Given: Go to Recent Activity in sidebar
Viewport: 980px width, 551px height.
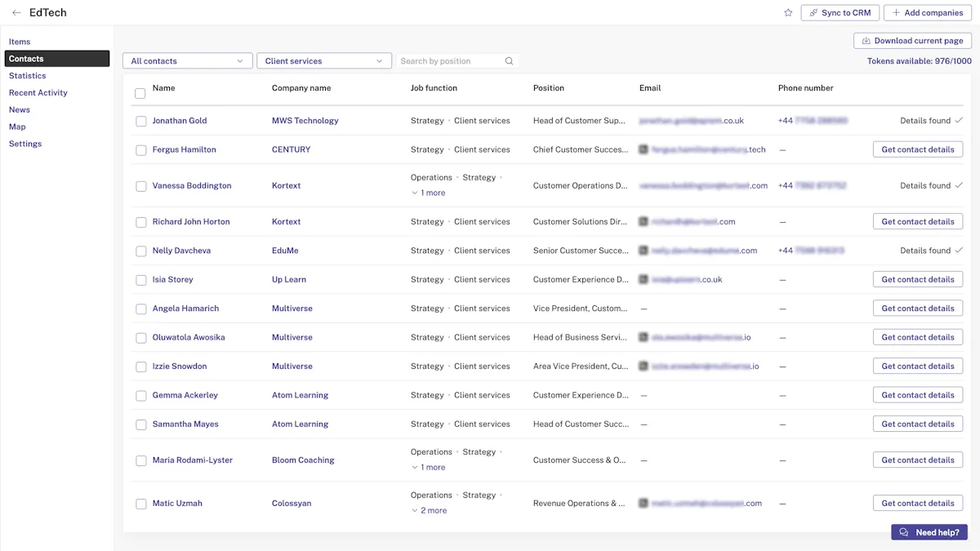Looking at the screenshot, I should [38, 93].
